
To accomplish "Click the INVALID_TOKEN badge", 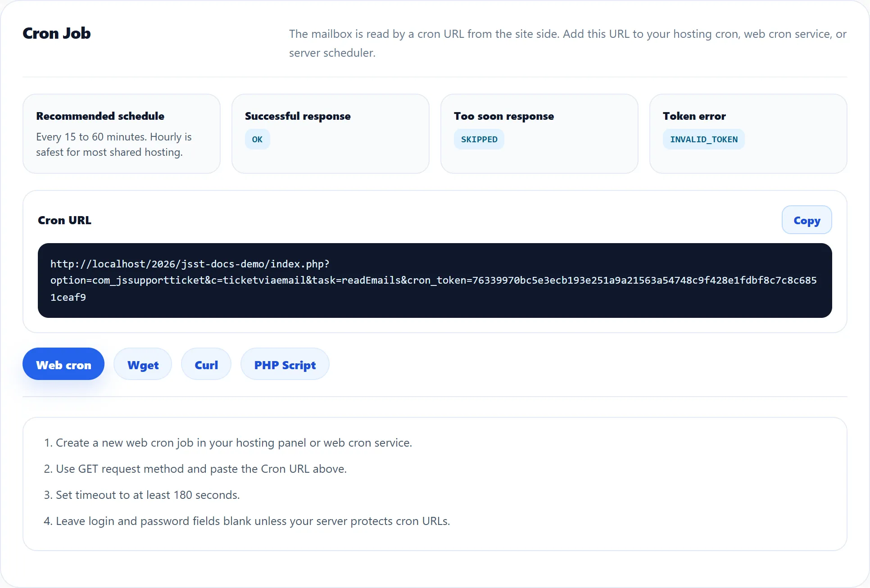I will click(704, 140).
